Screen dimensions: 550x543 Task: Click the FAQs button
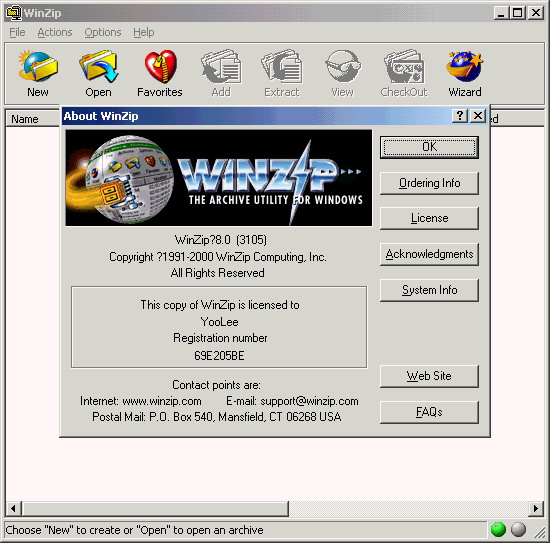point(429,412)
